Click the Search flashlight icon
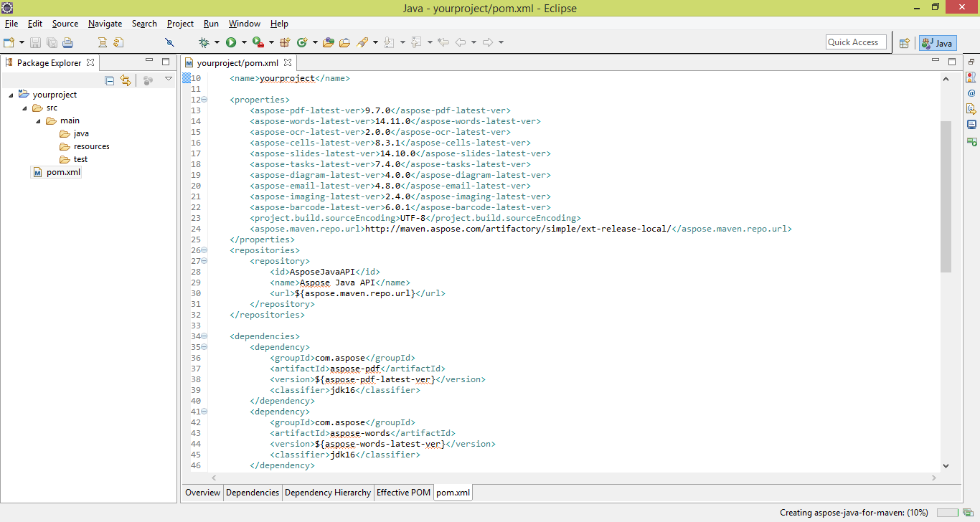This screenshot has height=522, width=980. [363, 42]
